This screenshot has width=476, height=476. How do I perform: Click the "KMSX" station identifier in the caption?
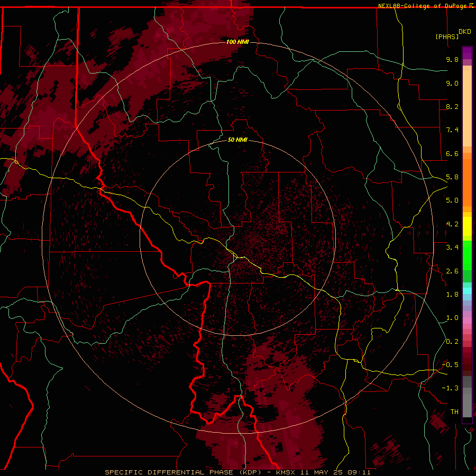pyautogui.click(x=286, y=472)
